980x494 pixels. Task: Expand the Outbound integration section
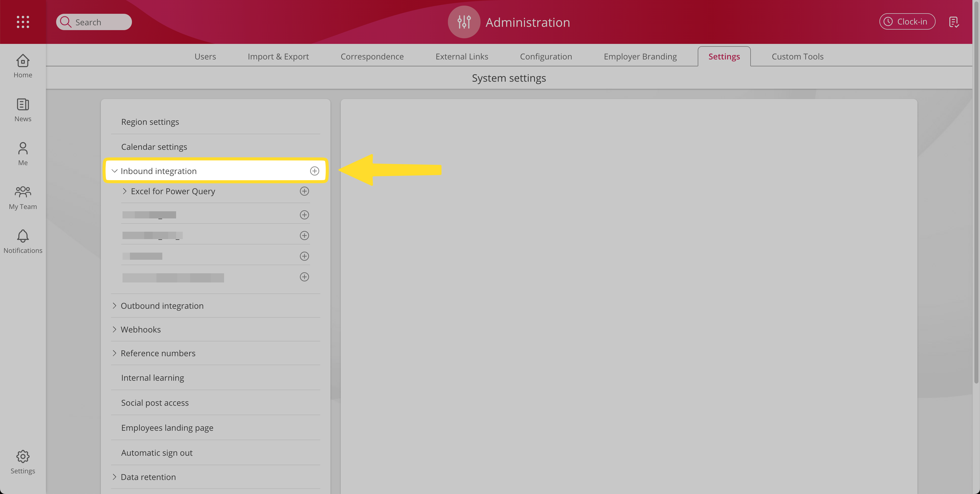(x=114, y=306)
